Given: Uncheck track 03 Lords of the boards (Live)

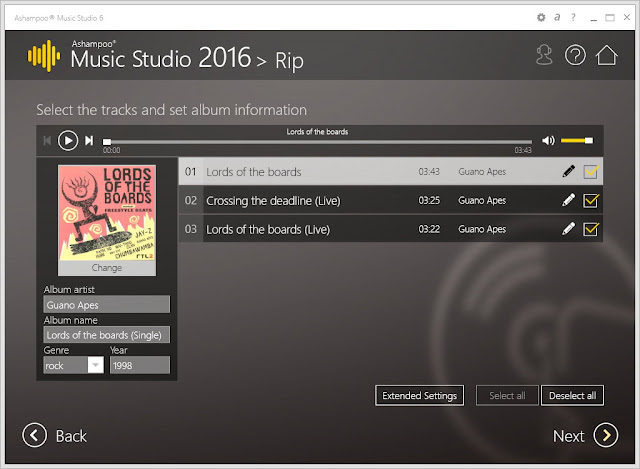Looking at the screenshot, I should (591, 229).
